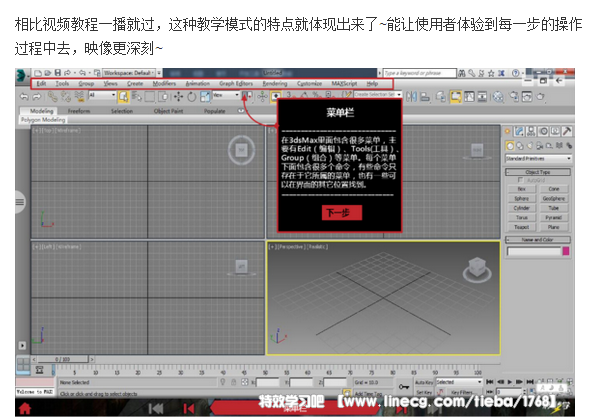Screen dimensions: 590x418
Task: Toggle Use Pivot Point Center icon
Action: pyautogui.click(x=247, y=97)
